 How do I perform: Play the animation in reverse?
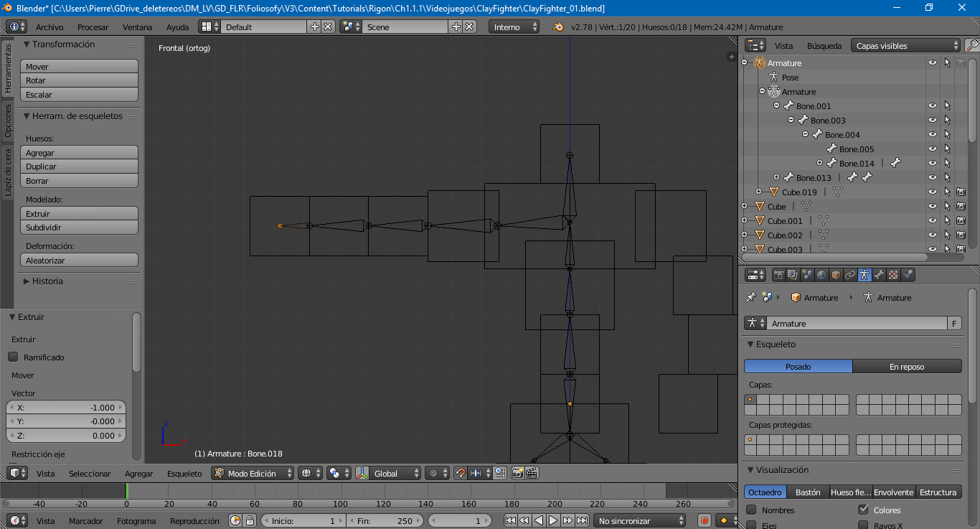[539, 520]
